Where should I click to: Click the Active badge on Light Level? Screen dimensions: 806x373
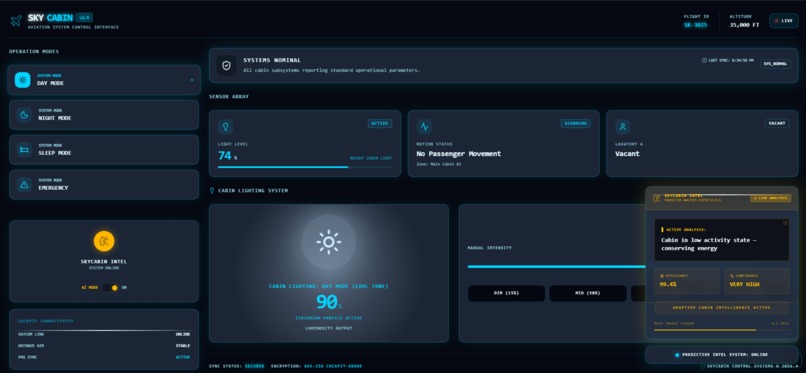tap(380, 123)
